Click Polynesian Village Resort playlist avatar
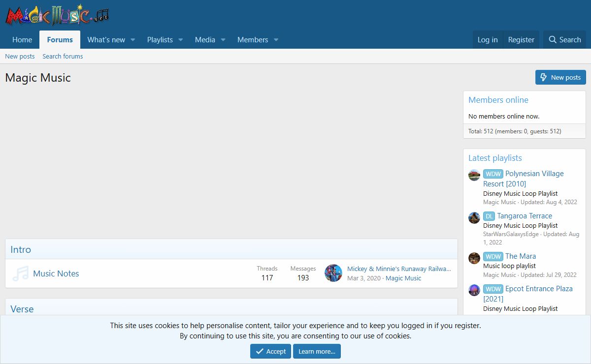This screenshot has height=364, width=591. click(x=474, y=175)
